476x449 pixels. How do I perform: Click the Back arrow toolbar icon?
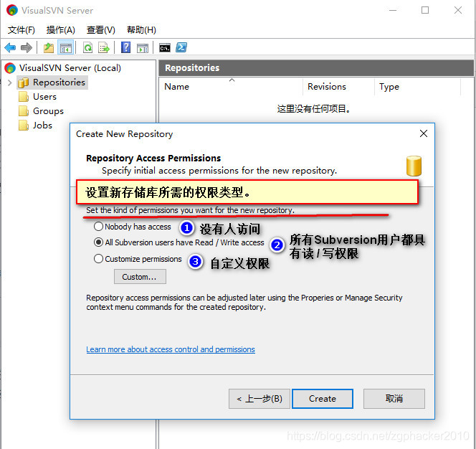10,47
